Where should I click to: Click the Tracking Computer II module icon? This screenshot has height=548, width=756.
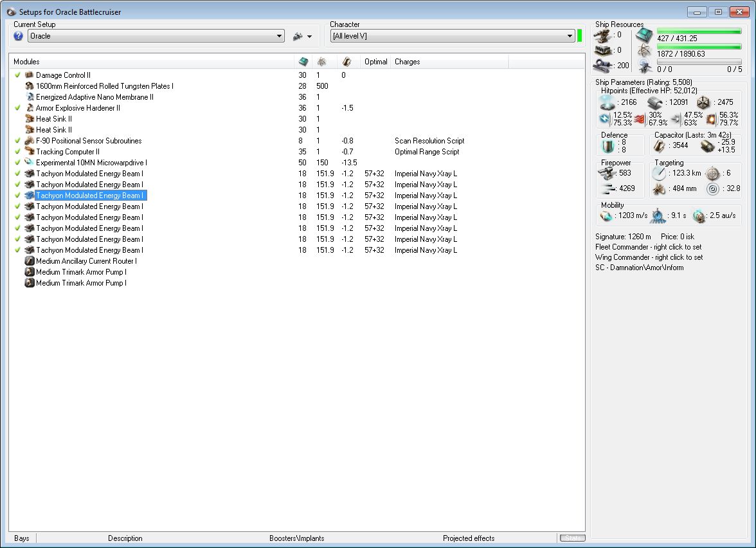point(30,152)
